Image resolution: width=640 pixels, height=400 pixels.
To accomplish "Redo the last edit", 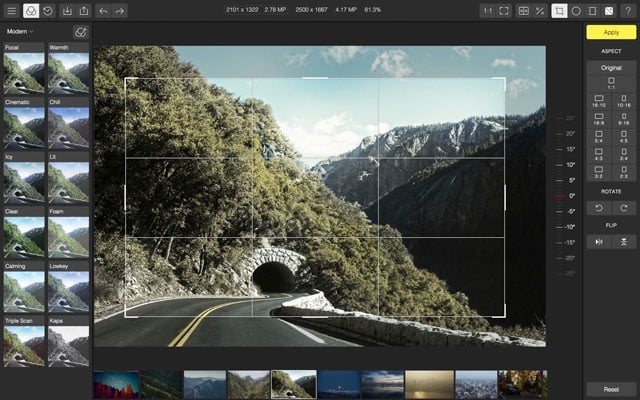I will [120, 11].
